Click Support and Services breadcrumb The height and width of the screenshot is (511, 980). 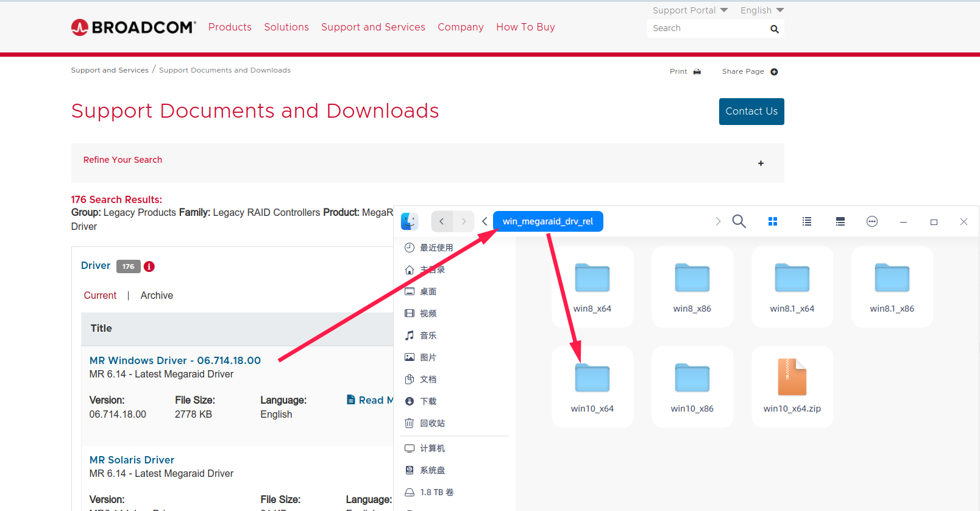pyautogui.click(x=110, y=70)
